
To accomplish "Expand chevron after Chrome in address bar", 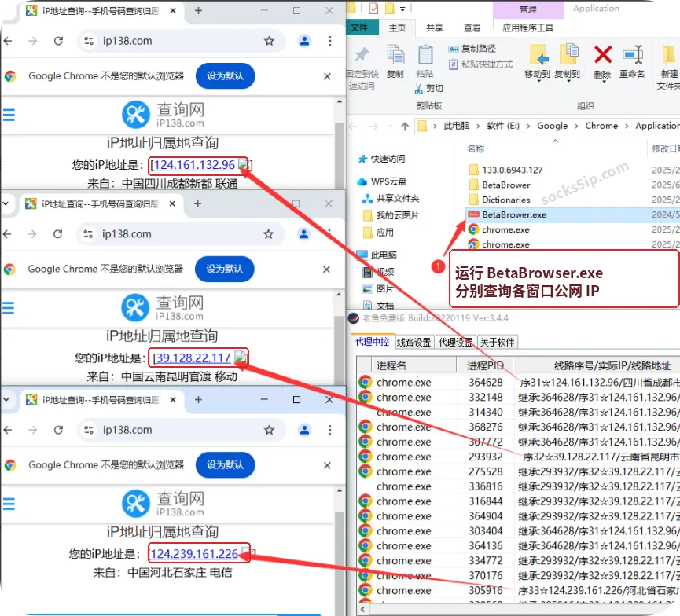I will click(x=627, y=126).
